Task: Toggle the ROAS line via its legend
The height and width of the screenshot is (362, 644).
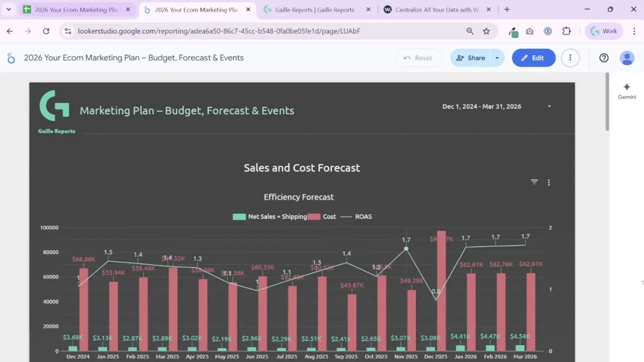Action: [x=357, y=216]
